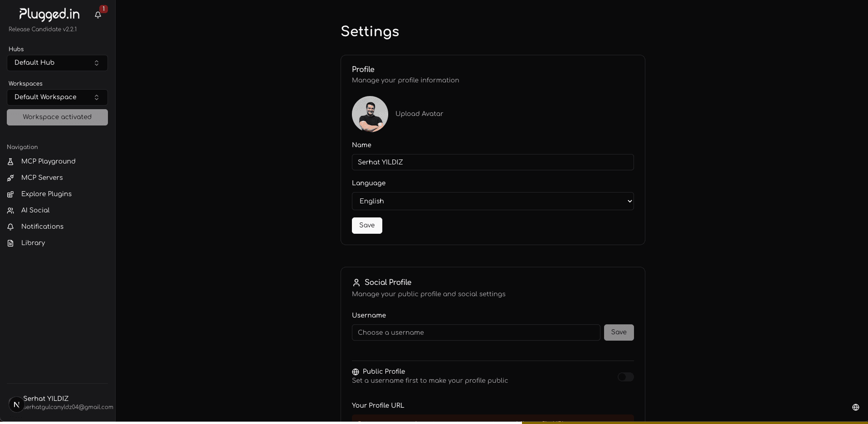Save the profile name and language
The image size is (868, 424).
coord(367,226)
